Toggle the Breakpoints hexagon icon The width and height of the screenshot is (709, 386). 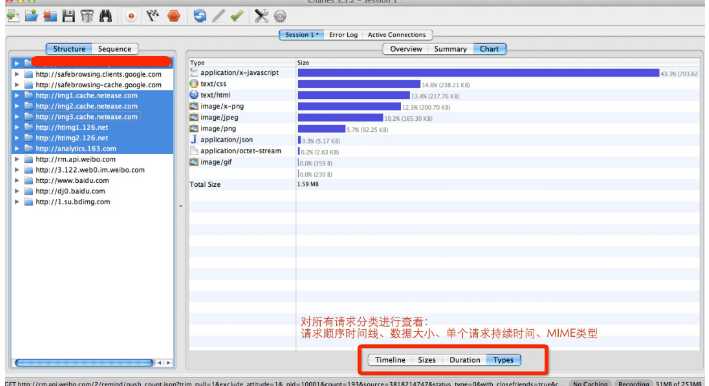coord(174,16)
